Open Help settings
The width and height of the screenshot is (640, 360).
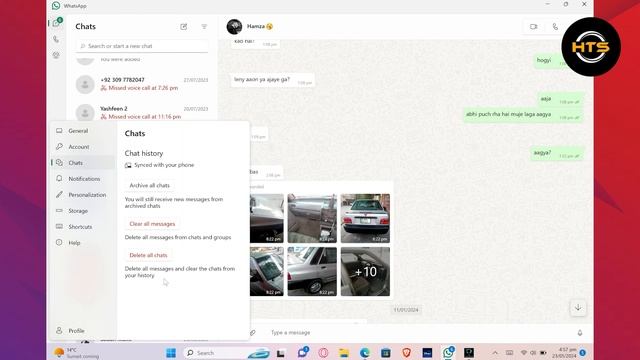pos(83,242)
